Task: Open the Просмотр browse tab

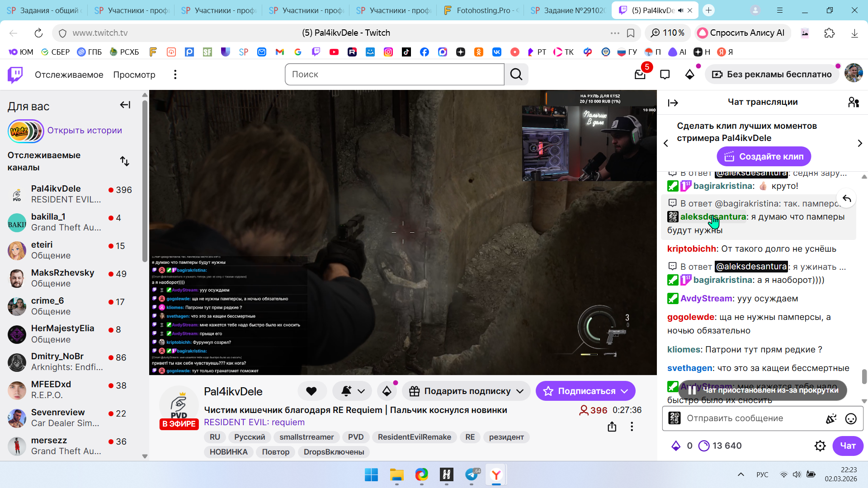Action: (134, 75)
